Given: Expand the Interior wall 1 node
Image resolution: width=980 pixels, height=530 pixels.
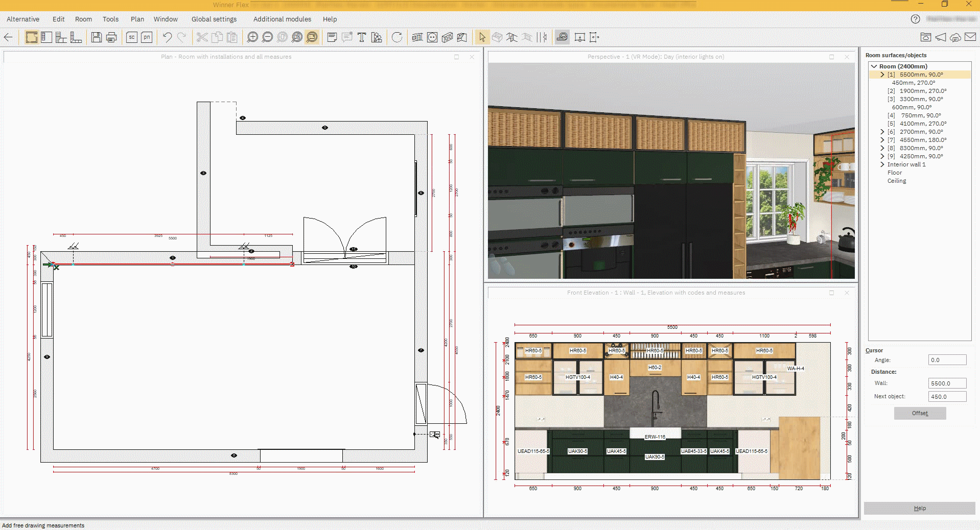Looking at the screenshot, I should click(882, 164).
